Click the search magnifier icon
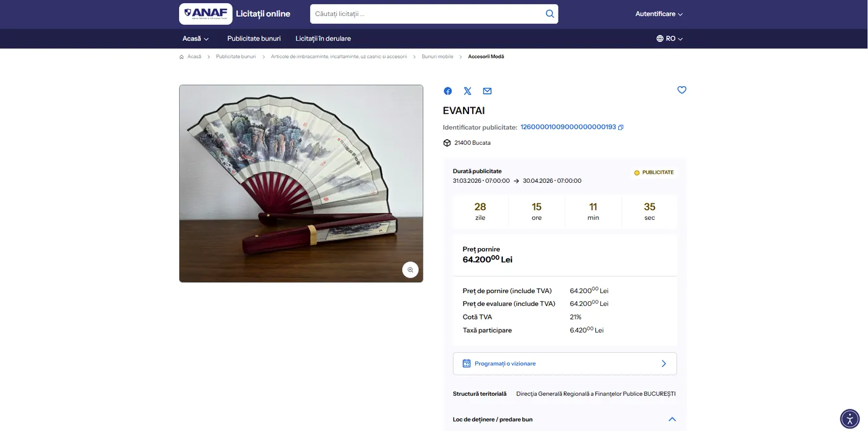868x431 pixels. tap(550, 14)
